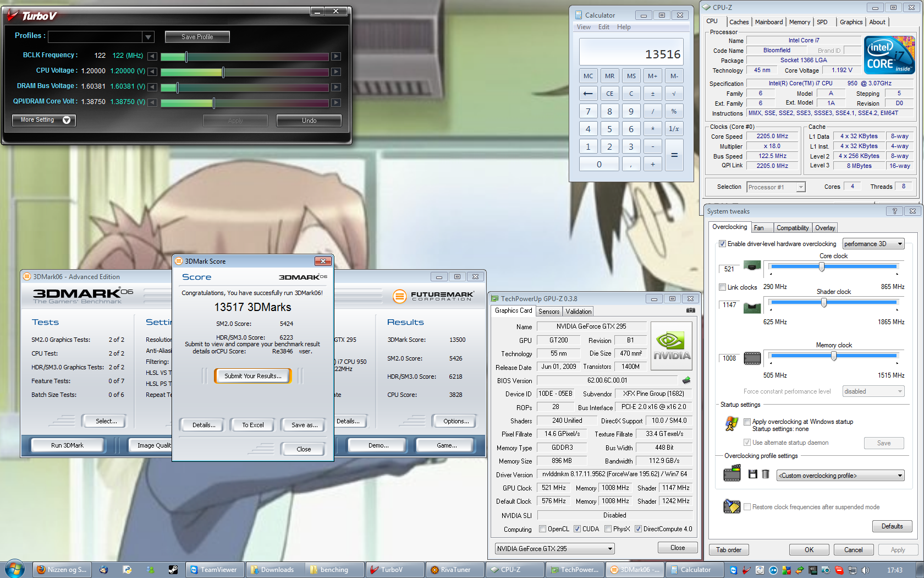Click the network tray icon
The width and height of the screenshot is (924, 578).
(x=853, y=570)
